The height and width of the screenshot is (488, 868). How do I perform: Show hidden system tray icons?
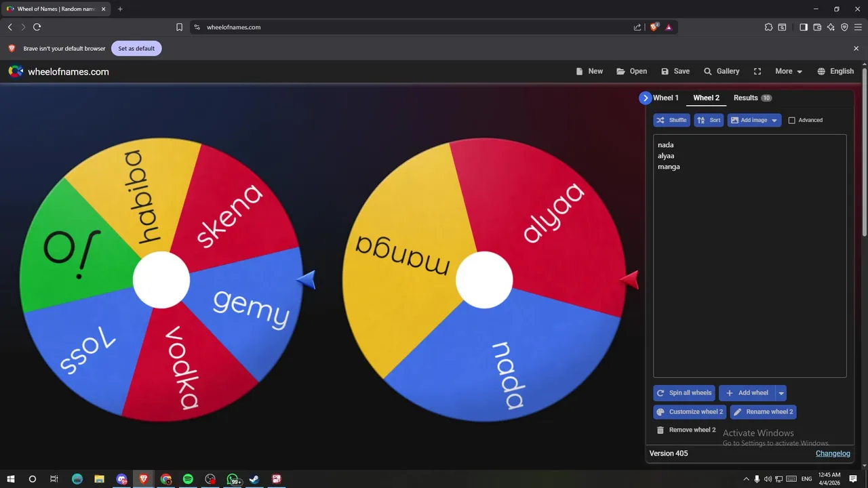(747, 479)
